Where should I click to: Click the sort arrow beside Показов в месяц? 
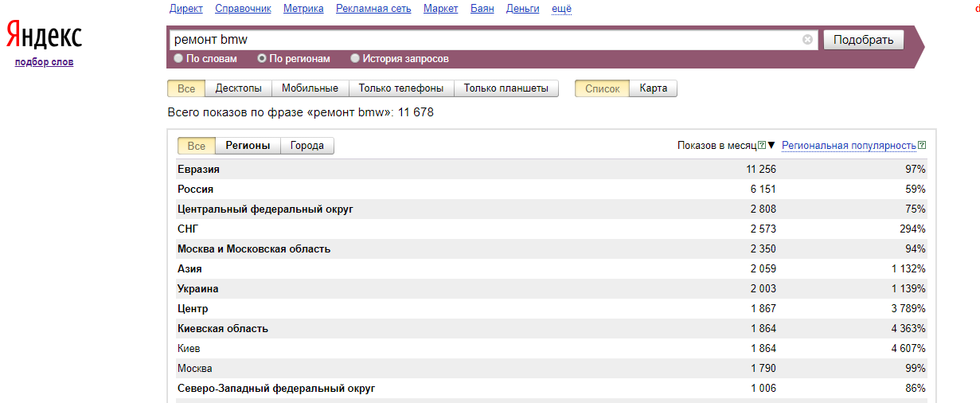(771, 146)
